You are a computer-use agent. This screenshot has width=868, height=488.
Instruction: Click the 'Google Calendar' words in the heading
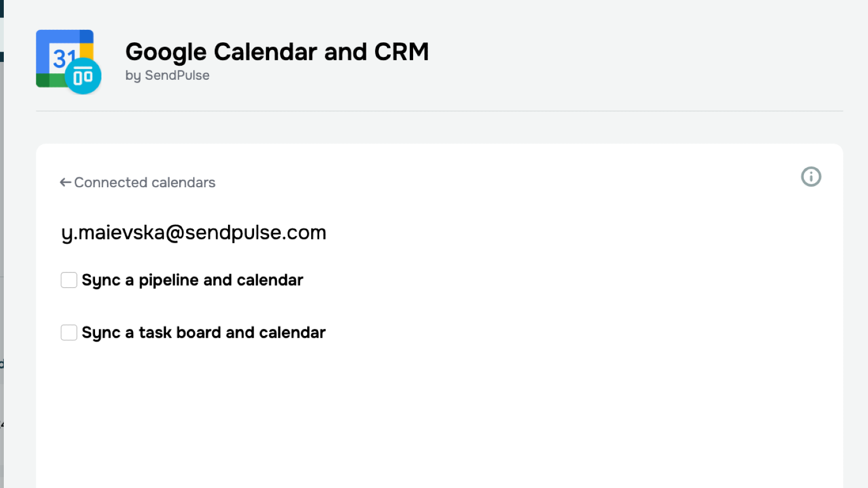[221, 52]
